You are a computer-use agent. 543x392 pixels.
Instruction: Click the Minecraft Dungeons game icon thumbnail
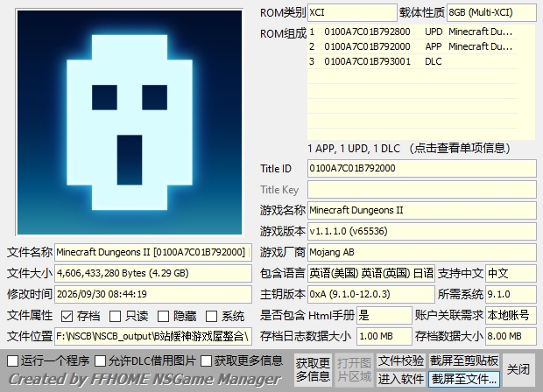[x=130, y=122]
